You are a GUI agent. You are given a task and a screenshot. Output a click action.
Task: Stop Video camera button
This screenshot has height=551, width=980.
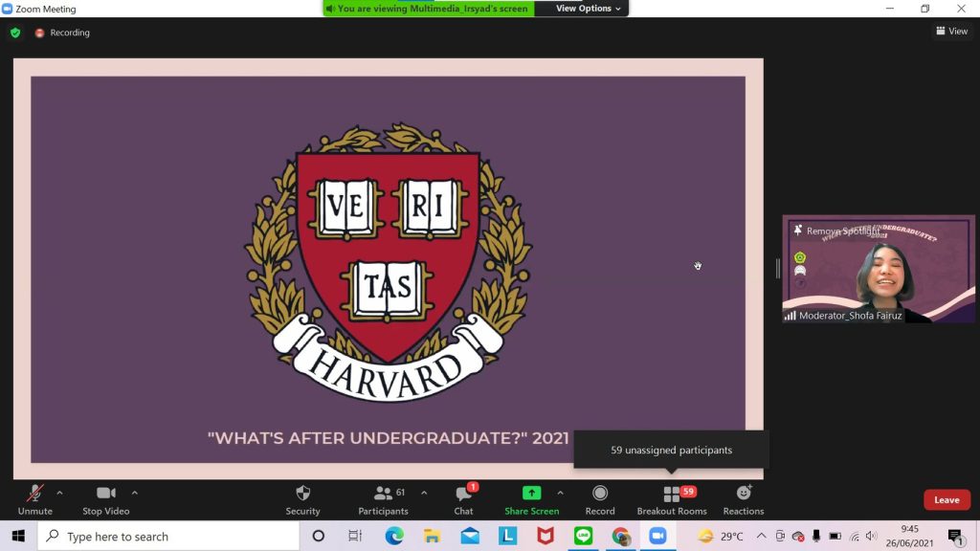tap(105, 499)
